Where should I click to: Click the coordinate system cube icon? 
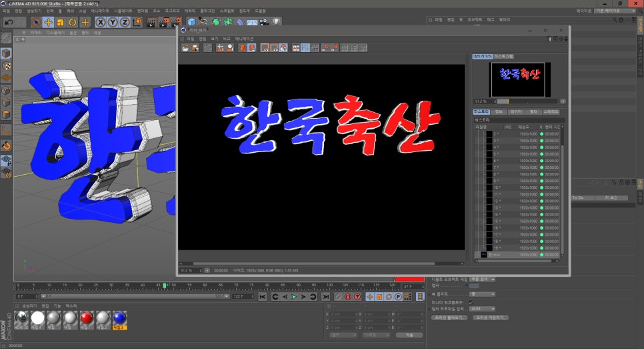click(137, 22)
